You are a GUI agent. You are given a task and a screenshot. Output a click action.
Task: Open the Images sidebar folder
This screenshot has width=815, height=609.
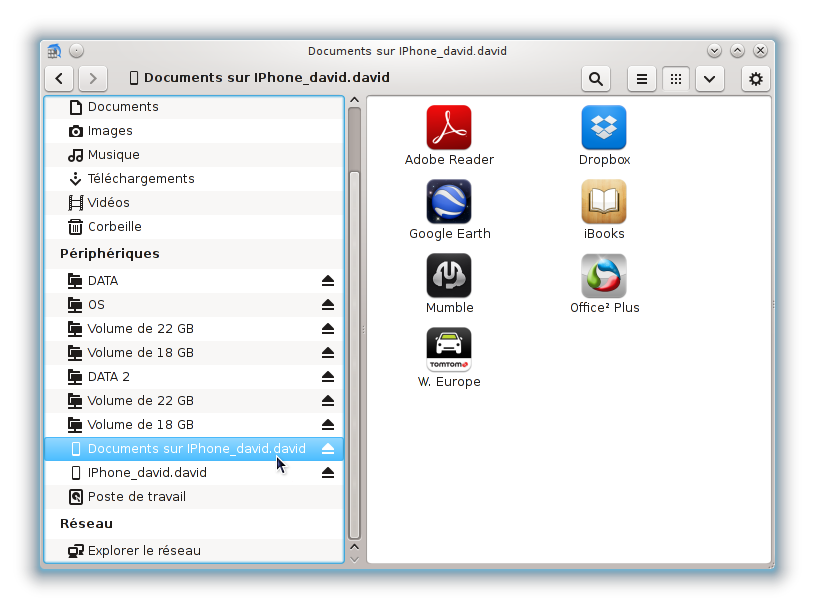(x=194, y=131)
